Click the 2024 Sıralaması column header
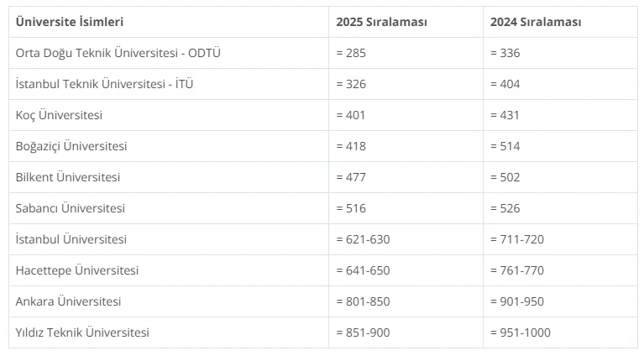The height and width of the screenshot is (356, 644). (x=536, y=22)
